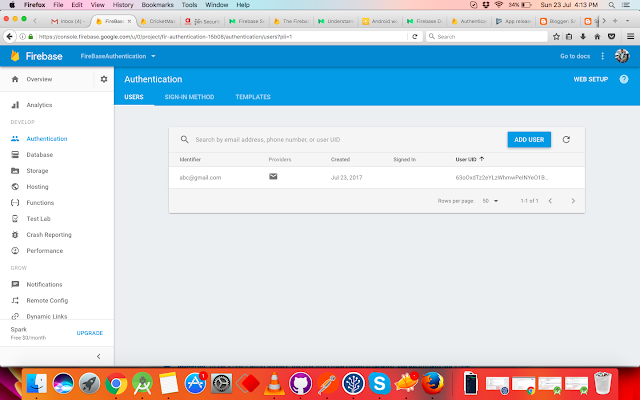
Task: Click the ADD USER button
Action: pos(529,140)
